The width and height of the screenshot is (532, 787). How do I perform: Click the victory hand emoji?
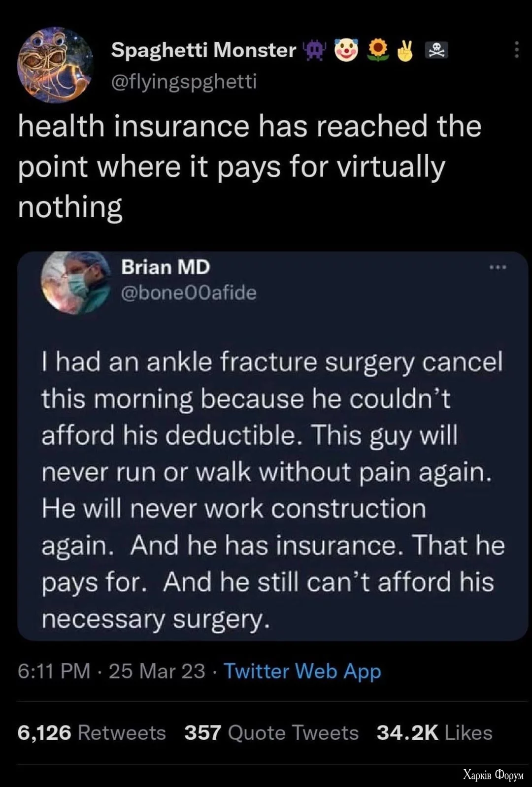(405, 50)
